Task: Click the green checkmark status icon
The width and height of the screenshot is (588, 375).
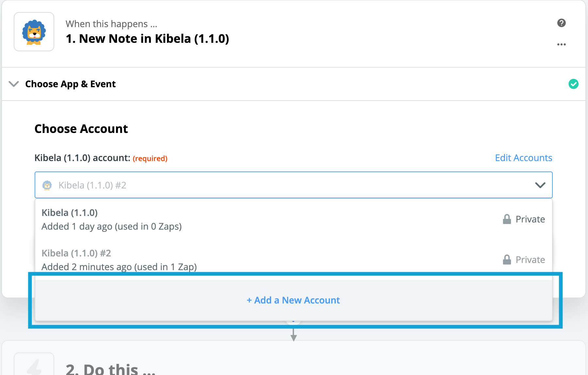Action: 573,84
